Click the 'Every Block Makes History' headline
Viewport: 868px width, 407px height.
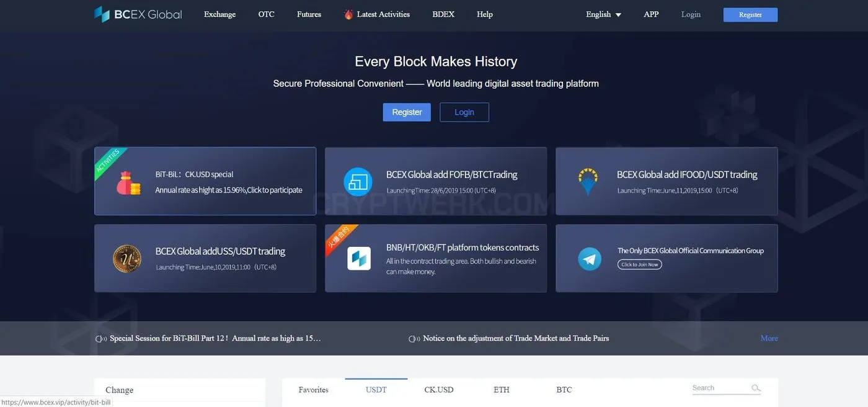pos(436,61)
